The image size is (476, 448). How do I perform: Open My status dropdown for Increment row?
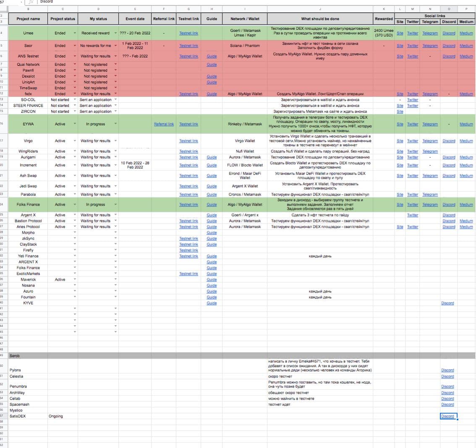point(115,165)
